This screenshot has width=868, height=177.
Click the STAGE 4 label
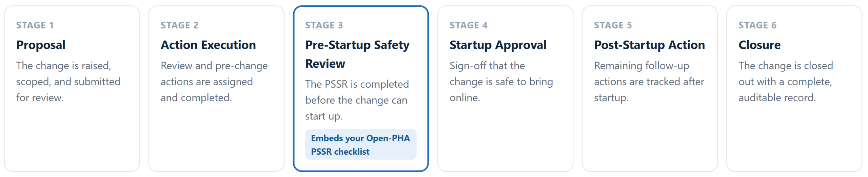[x=469, y=25]
